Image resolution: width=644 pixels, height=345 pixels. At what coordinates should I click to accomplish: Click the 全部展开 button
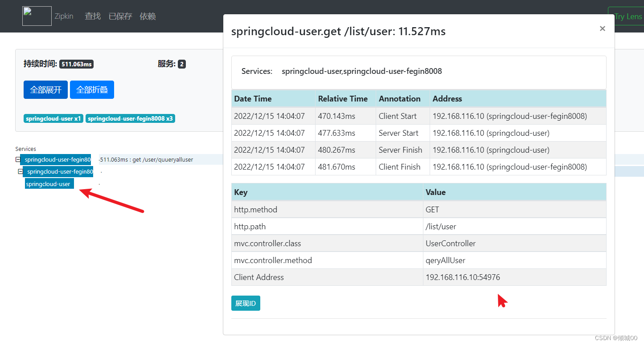pyautogui.click(x=45, y=89)
